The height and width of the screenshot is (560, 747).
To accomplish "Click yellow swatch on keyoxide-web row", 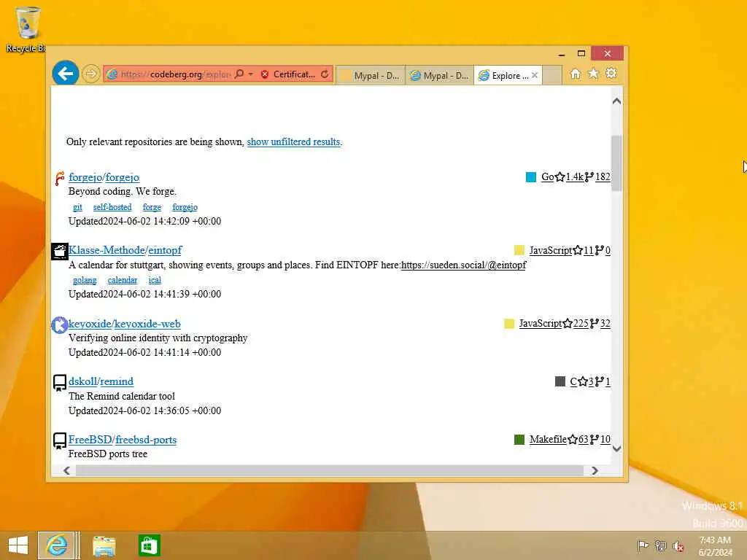I will pyautogui.click(x=509, y=324).
